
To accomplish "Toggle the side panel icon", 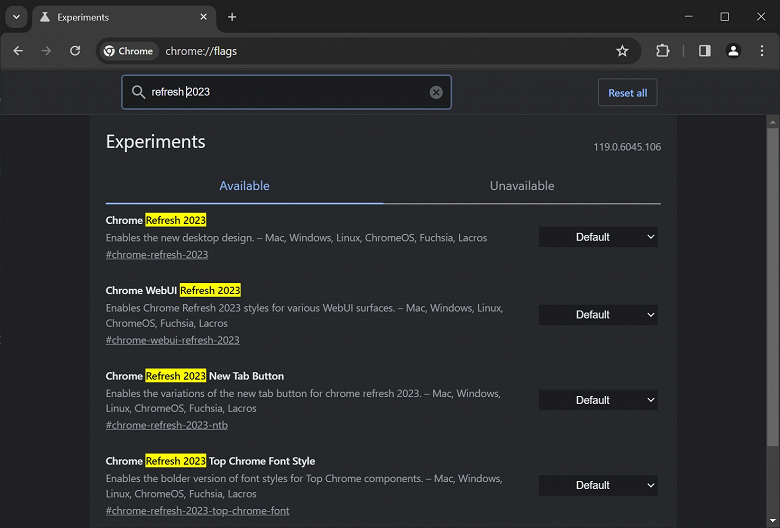I will pyautogui.click(x=705, y=51).
